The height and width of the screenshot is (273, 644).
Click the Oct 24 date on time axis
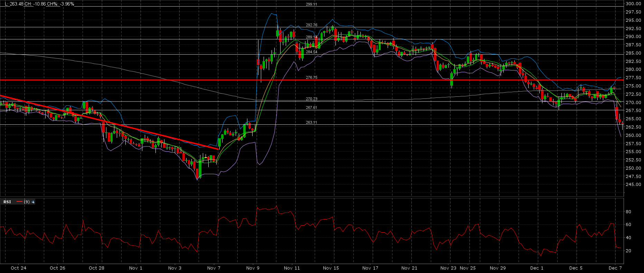tap(18, 268)
